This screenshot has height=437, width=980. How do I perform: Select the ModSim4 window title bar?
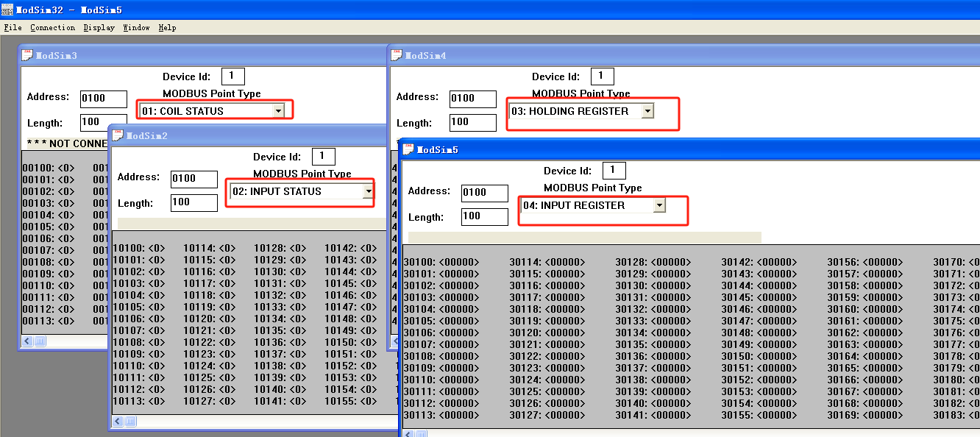point(684,55)
